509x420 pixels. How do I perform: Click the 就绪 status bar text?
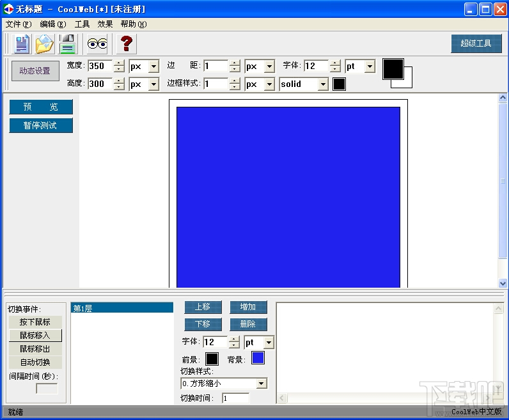pyautogui.click(x=15, y=412)
